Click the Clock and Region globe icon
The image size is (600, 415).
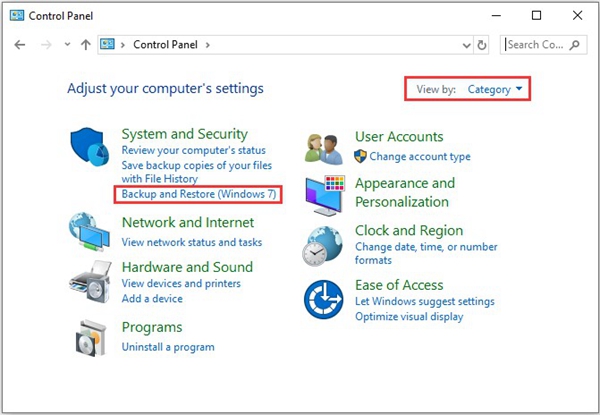322,246
